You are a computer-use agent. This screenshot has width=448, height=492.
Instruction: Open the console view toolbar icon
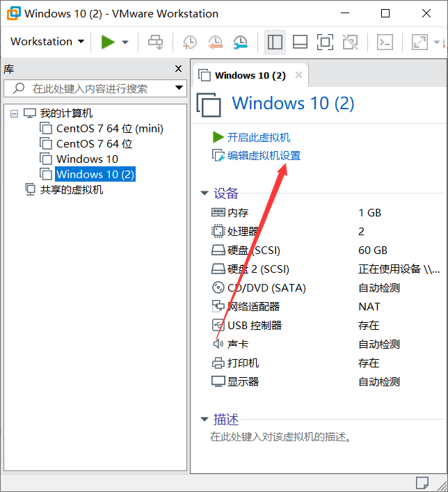coord(385,42)
